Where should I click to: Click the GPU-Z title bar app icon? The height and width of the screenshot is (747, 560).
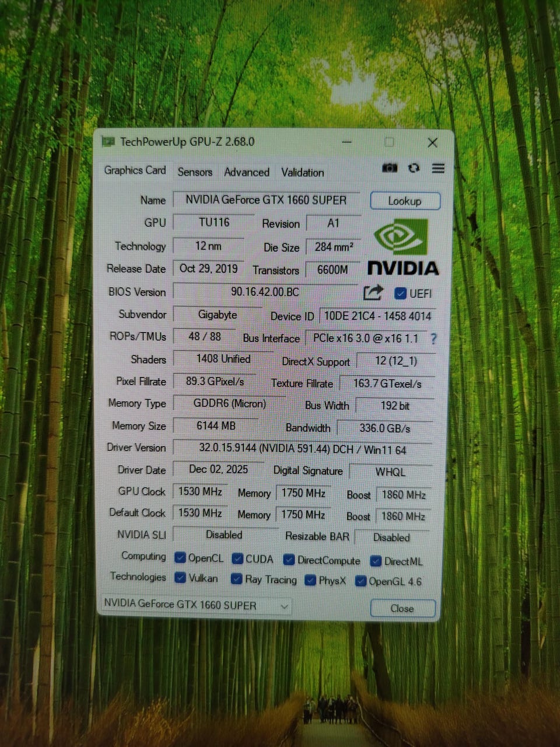click(108, 142)
